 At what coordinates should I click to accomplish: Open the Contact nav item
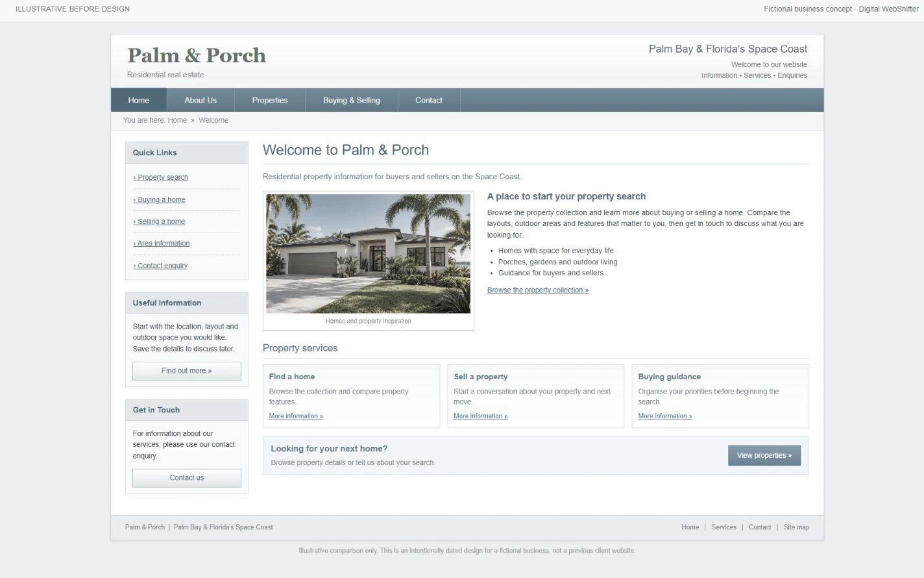[429, 100]
